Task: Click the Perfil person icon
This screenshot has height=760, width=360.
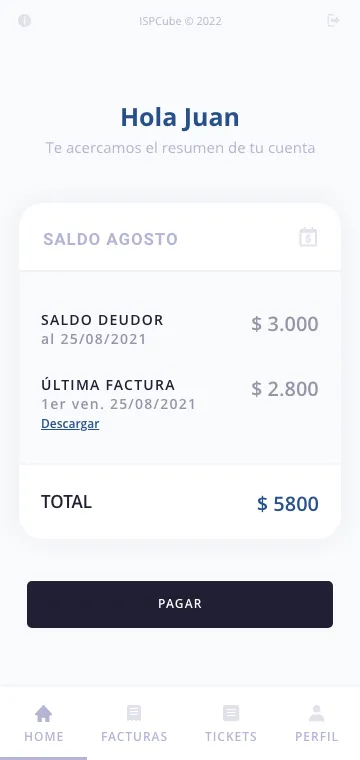Action: pos(316,713)
